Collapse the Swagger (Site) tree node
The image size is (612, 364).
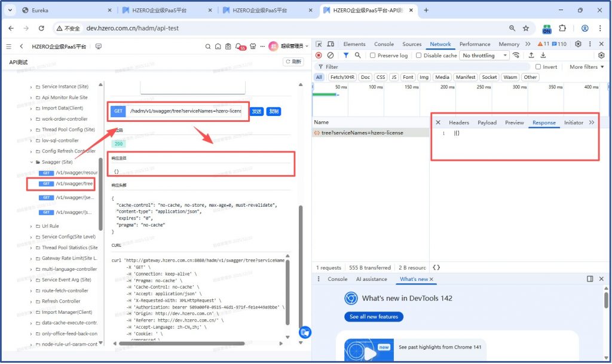tap(31, 162)
